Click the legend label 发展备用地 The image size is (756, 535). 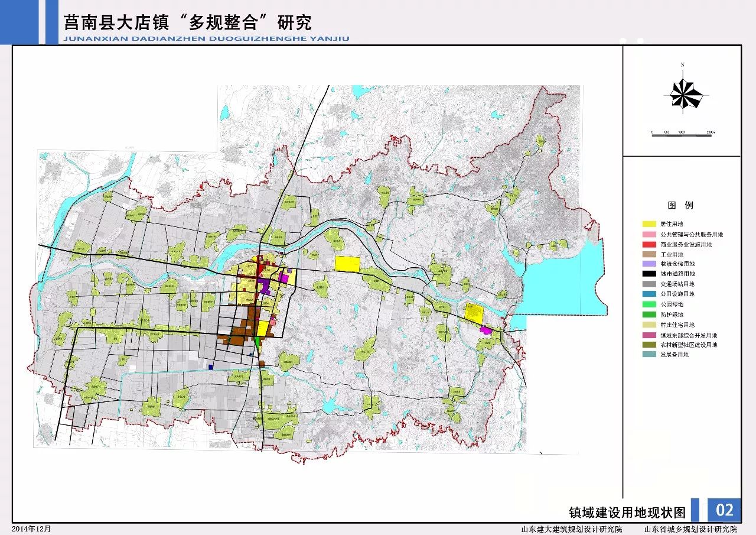click(x=675, y=355)
